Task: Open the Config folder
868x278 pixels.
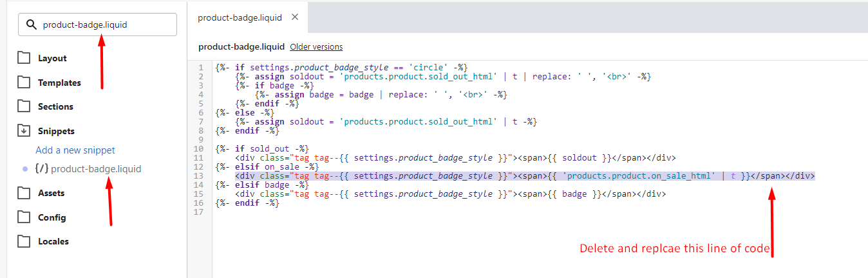Action: 52,217
